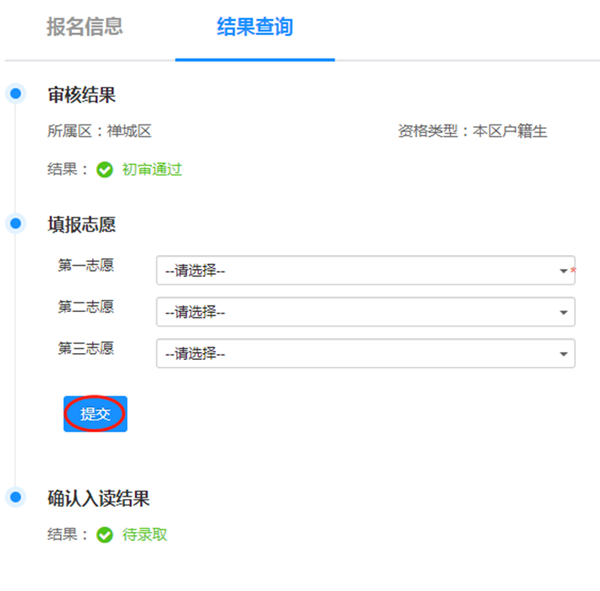Click the 审核结果 section heading
Image resolution: width=600 pixels, height=591 pixels.
[x=82, y=95]
